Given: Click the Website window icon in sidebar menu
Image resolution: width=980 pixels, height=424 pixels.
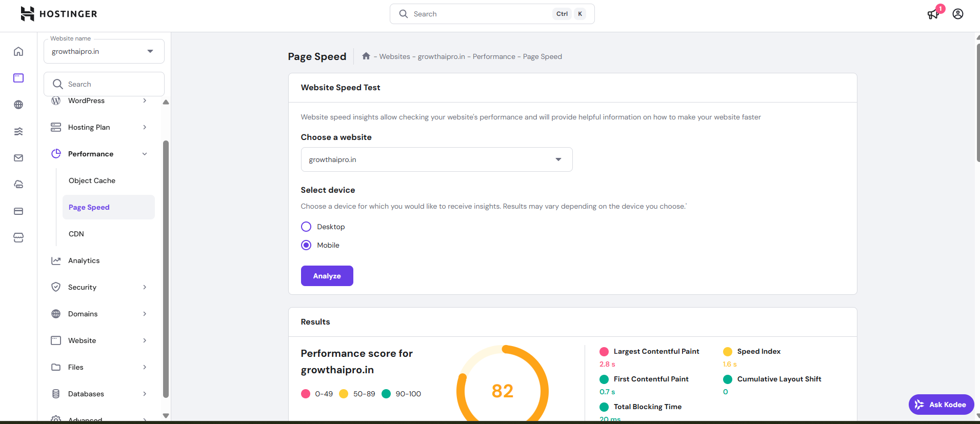Looking at the screenshot, I should point(56,340).
